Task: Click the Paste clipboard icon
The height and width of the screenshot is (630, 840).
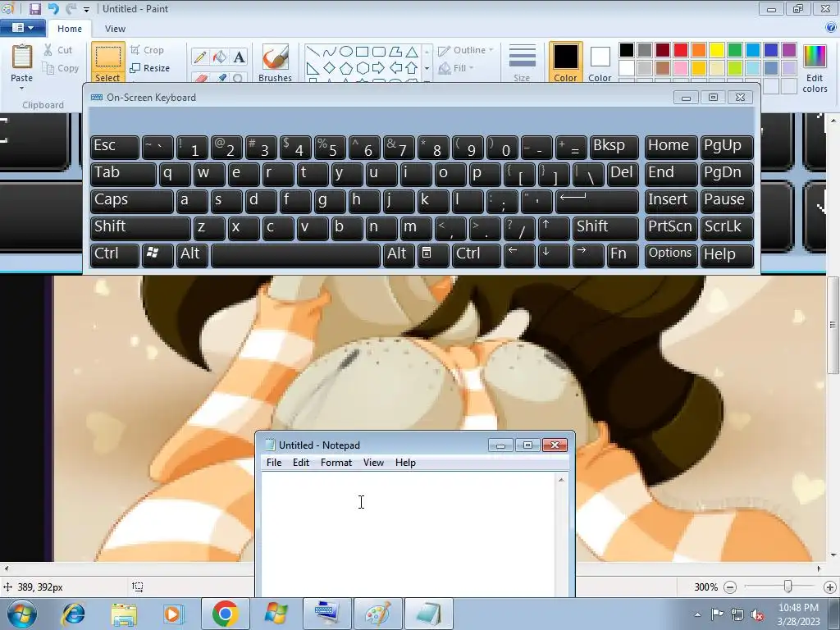Action: pyautogui.click(x=22, y=57)
